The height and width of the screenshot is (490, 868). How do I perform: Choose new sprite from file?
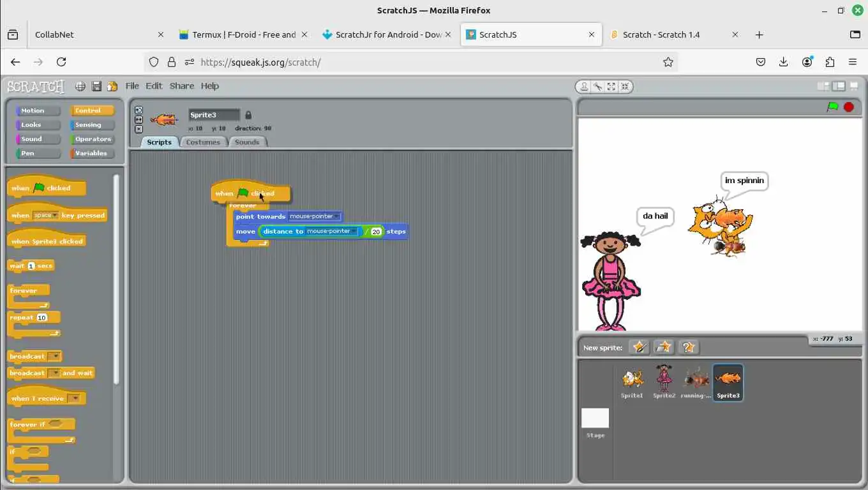664,347
